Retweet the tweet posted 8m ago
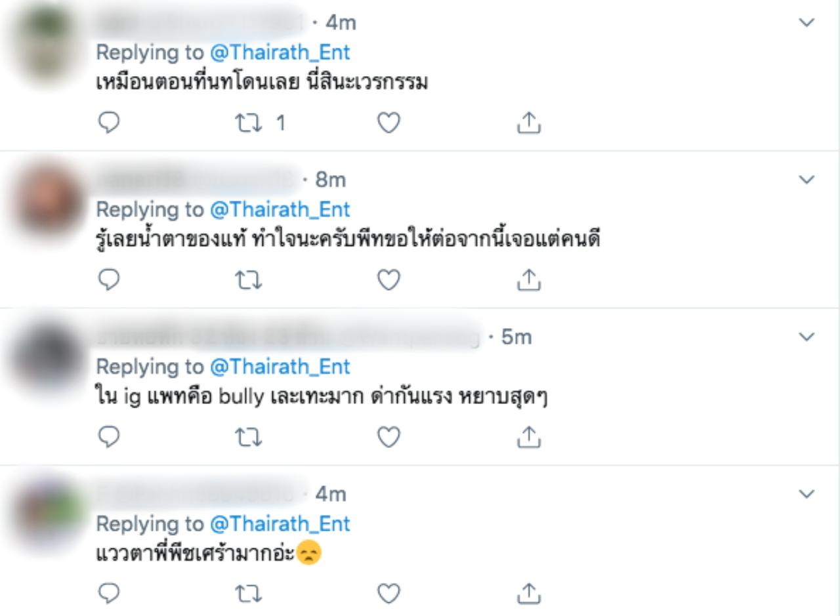This screenshot has width=840, height=616. (x=249, y=280)
